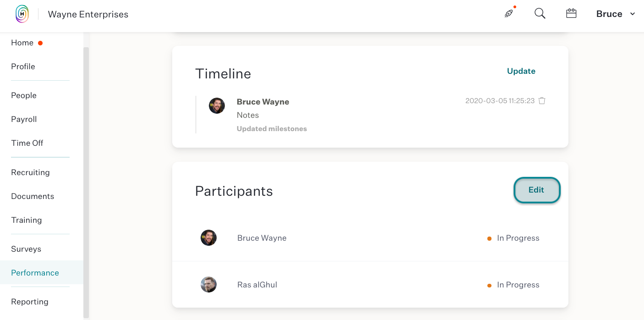Click the Edit participants button
Image resolution: width=644 pixels, height=320 pixels.
coord(537,190)
